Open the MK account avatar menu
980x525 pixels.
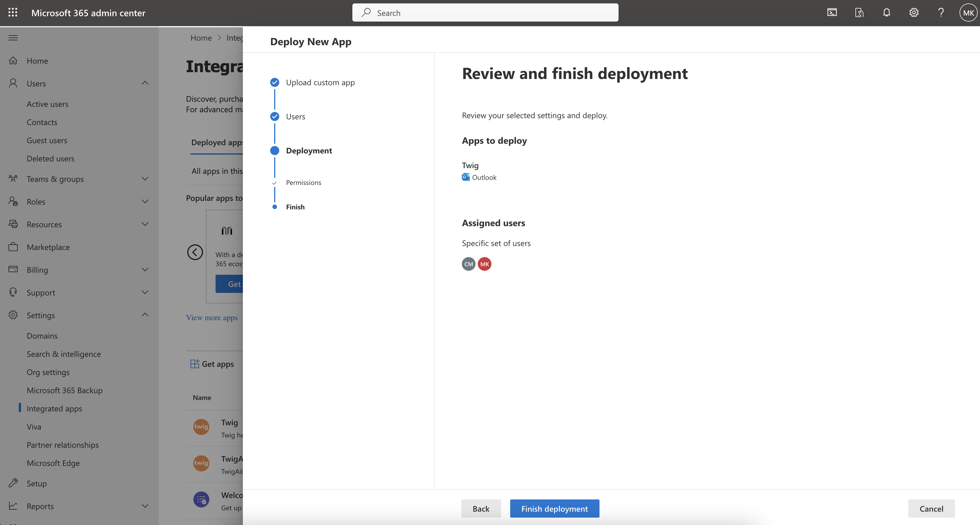(x=968, y=13)
